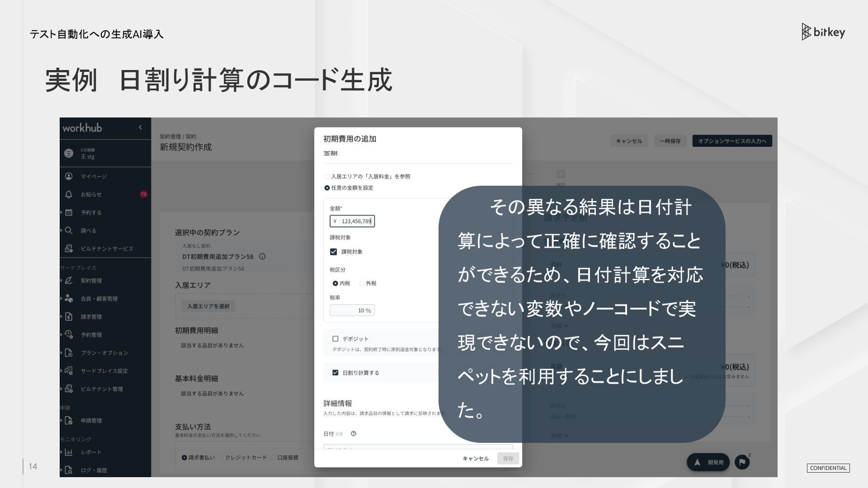Screen dimensions: 868x488
Task: Expand プラン・オプション sidebar arrow
Action: click(x=61, y=353)
